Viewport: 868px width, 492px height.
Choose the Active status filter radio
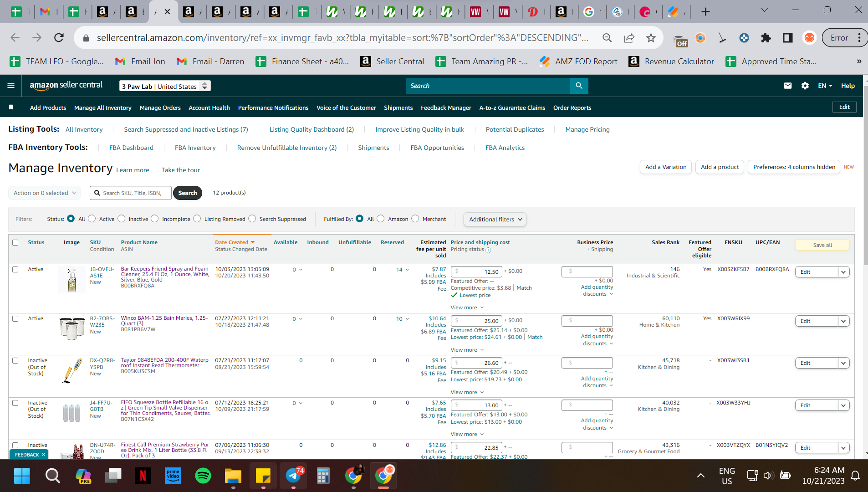point(92,219)
